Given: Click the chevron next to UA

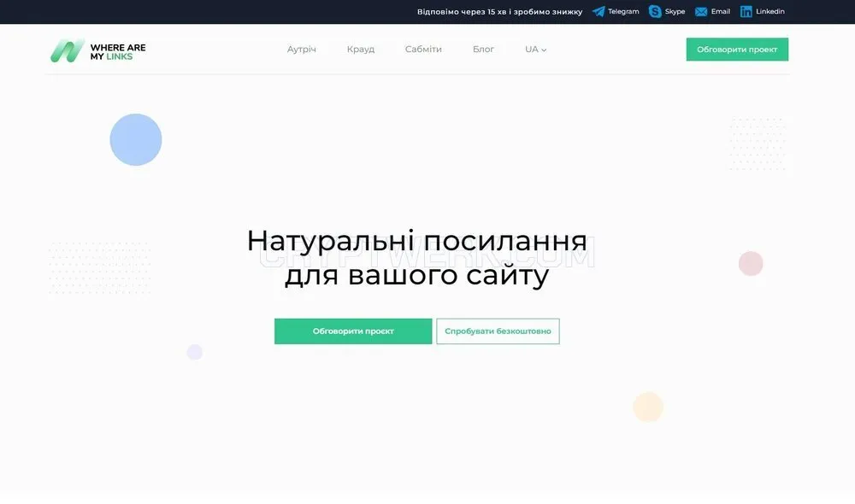Looking at the screenshot, I should click(544, 50).
